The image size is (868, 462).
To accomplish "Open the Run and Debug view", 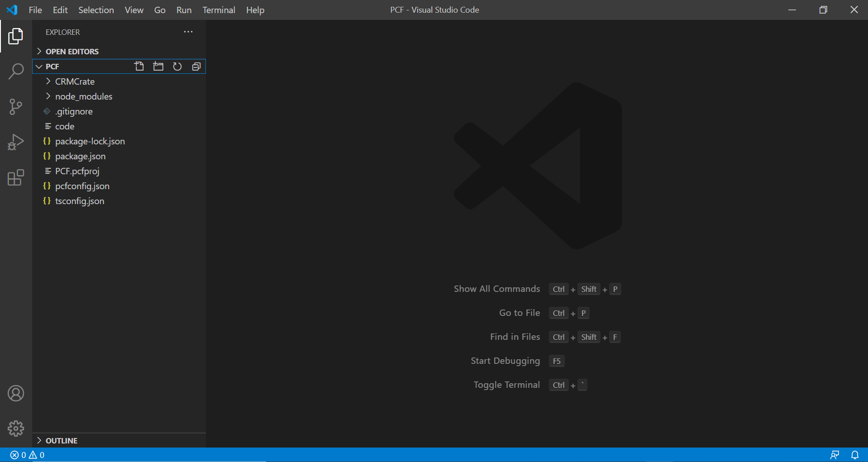I will click(x=16, y=142).
